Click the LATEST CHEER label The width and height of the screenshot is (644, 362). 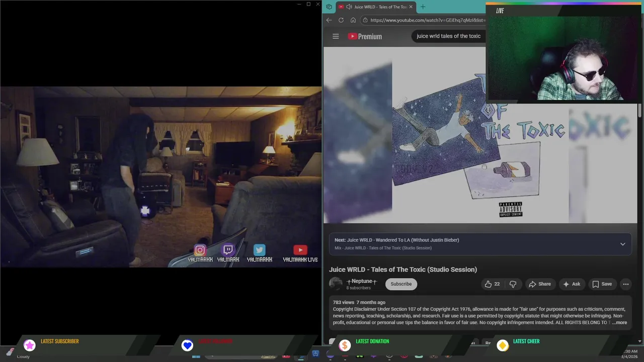point(526,341)
